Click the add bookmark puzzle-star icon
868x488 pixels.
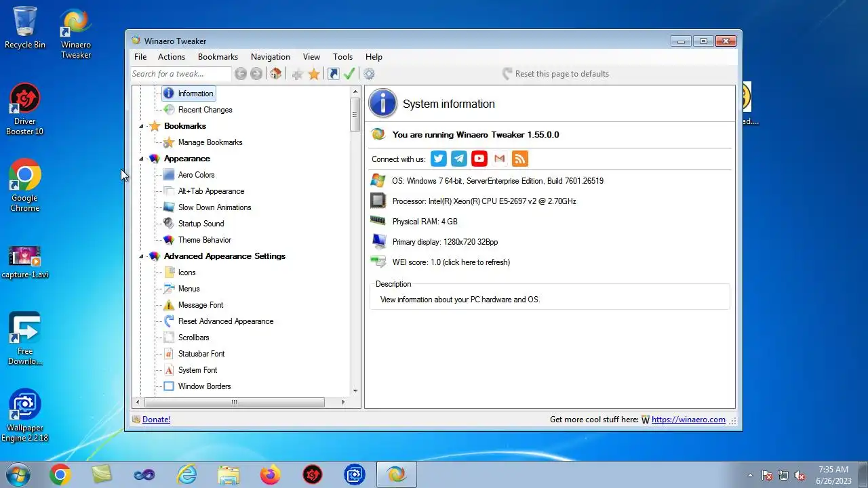pyautogui.click(x=297, y=74)
